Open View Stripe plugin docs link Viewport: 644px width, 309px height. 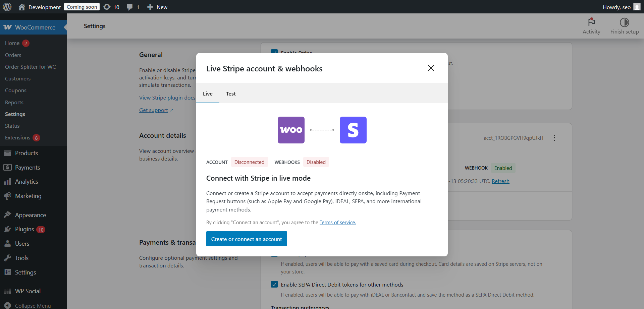[x=167, y=98]
